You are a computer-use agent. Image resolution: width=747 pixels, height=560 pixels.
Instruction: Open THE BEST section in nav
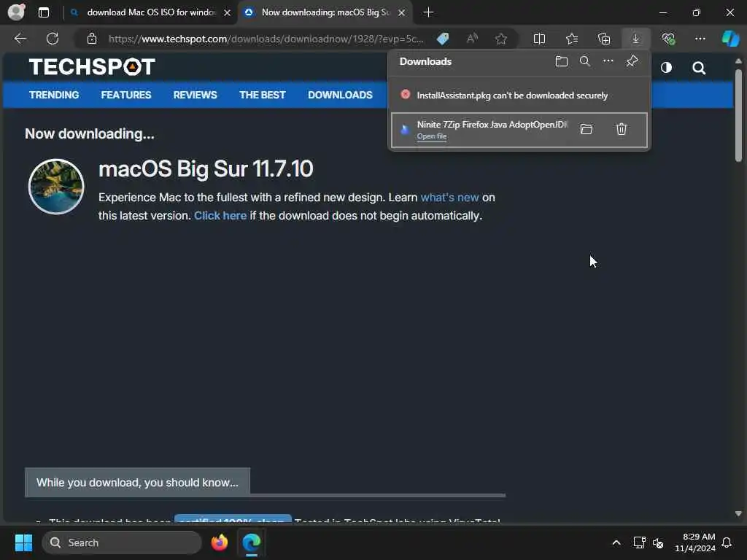tap(262, 95)
